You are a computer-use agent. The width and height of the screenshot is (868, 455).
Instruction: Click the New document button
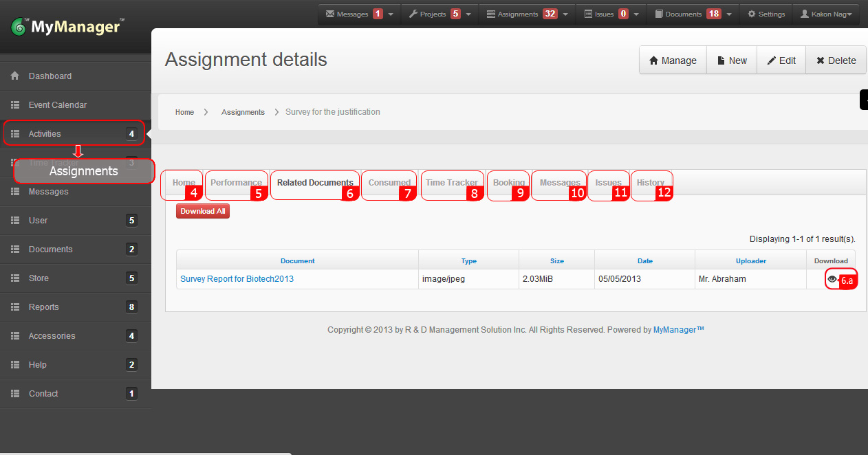click(731, 60)
